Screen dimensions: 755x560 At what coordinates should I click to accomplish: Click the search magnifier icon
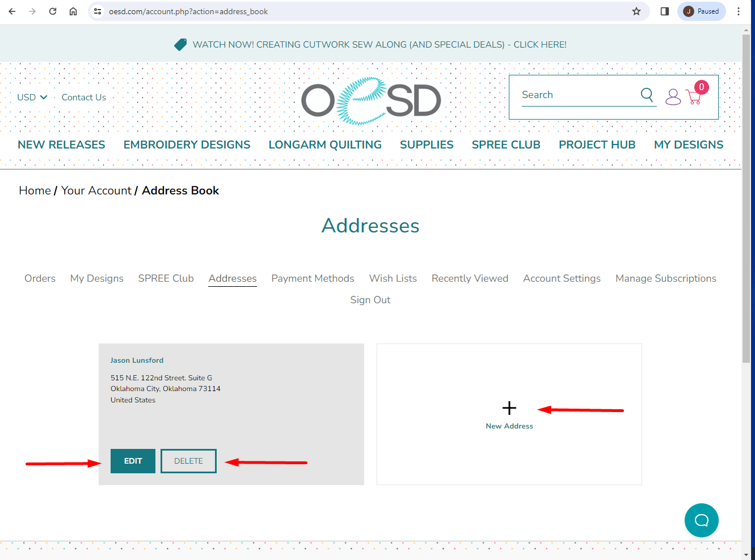[x=647, y=95]
